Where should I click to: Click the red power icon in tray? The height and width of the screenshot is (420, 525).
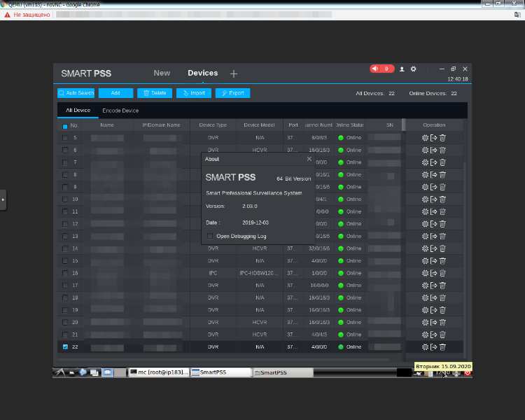[x=468, y=372]
